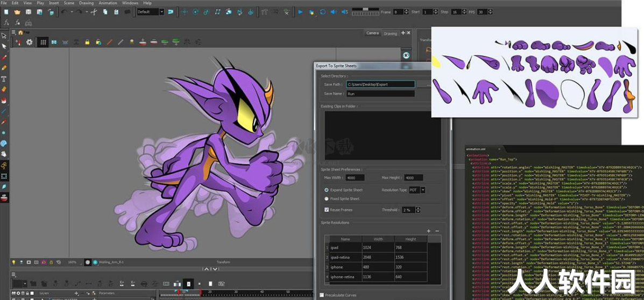This screenshot has height=300, width=644.
Task: Select the Paint bucket tool
Action: click(x=4, y=99)
